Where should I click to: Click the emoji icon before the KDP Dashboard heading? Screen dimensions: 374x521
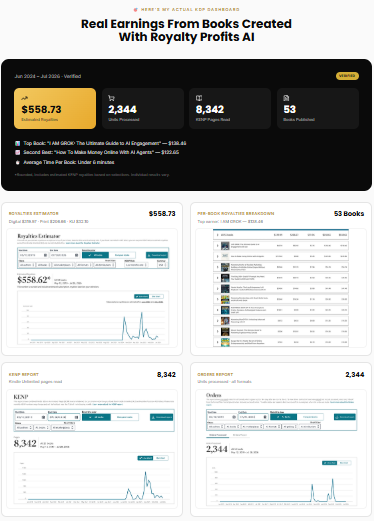click(x=135, y=10)
